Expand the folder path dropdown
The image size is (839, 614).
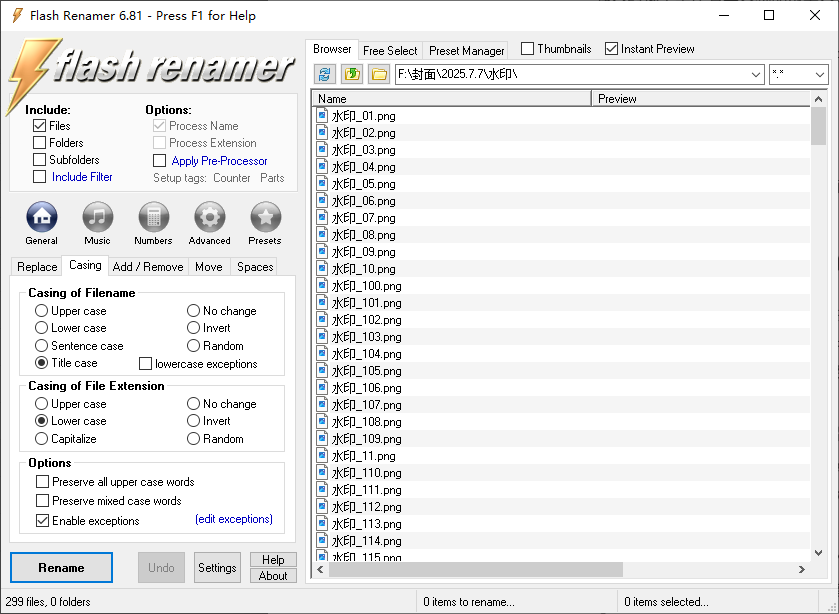click(755, 74)
